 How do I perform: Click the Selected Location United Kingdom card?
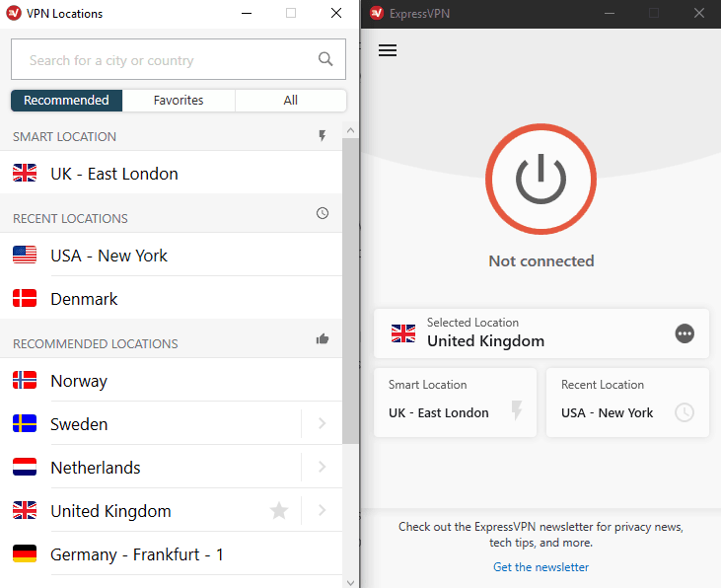[x=541, y=333]
